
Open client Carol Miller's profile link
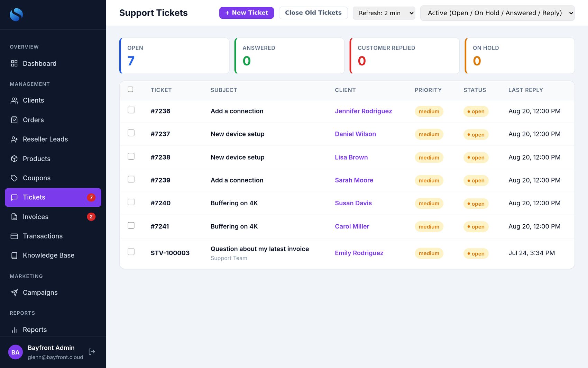pos(352,226)
